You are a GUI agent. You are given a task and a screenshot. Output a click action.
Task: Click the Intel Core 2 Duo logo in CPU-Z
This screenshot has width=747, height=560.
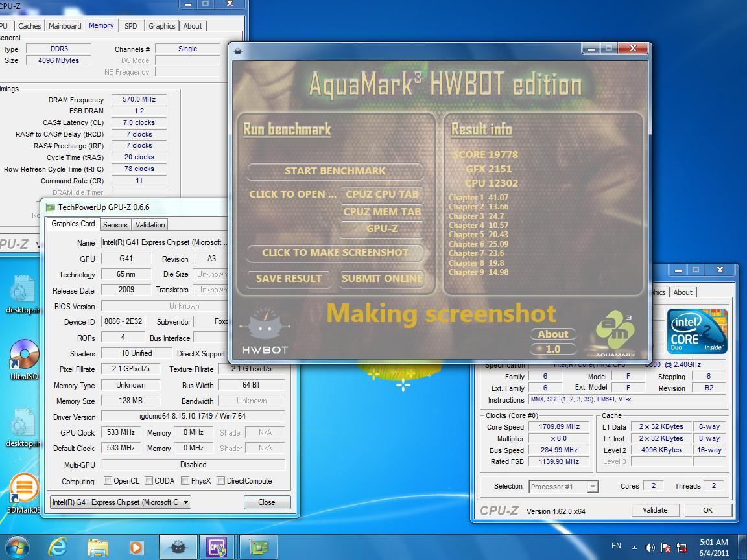point(697,331)
